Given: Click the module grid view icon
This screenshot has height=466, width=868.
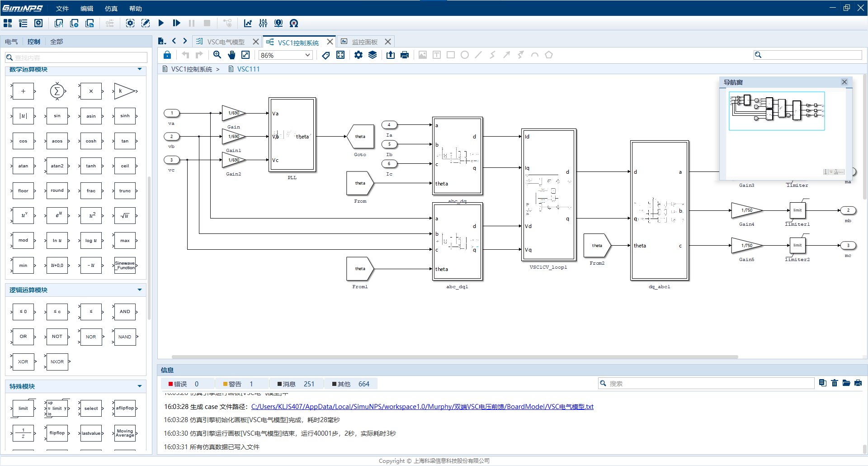Looking at the screenshot, I should (8, 23).
